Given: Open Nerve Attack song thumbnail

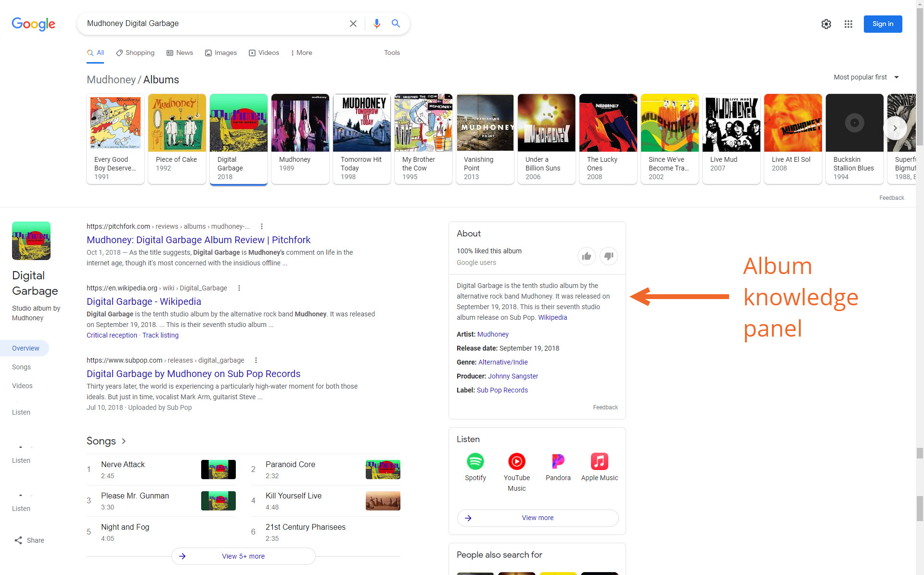Looking at the screenshot, I should [x=218, y=470].
